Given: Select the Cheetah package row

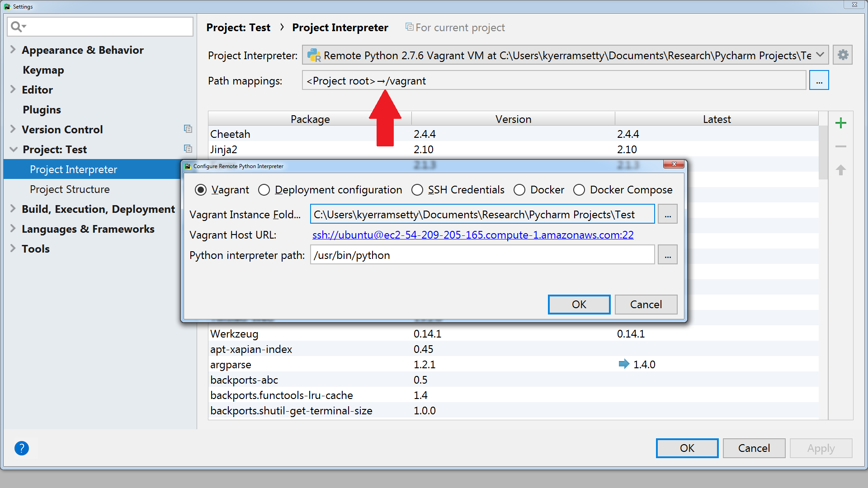Looking at the screenshot, I should click(513, 134).
